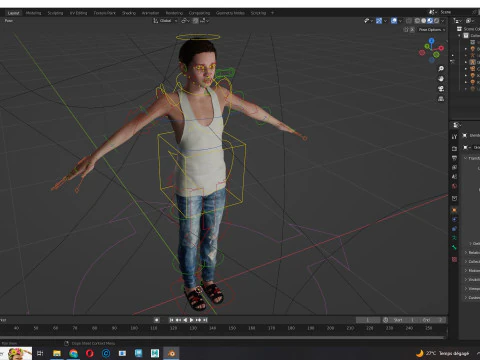This screenshot has height=360, width=480.
Task: Open the Properties editor type menu
Action: [x=456, y=125]
